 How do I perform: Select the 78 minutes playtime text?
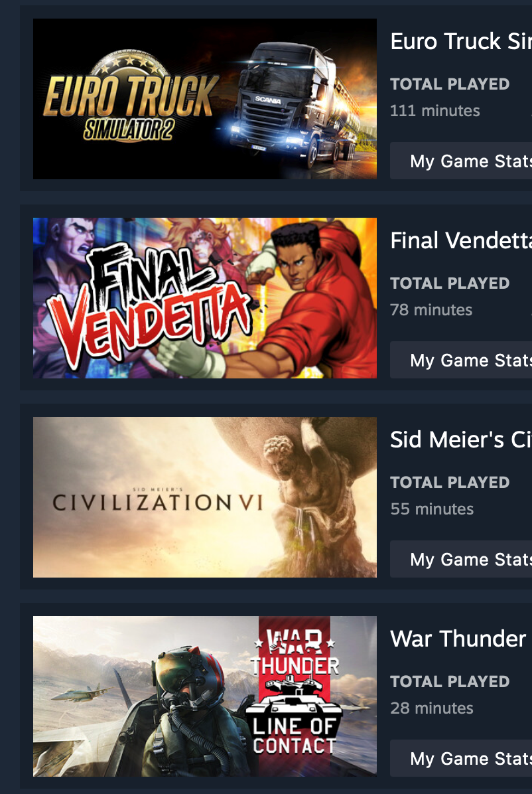pyautogui.click(x=431, y=309)
